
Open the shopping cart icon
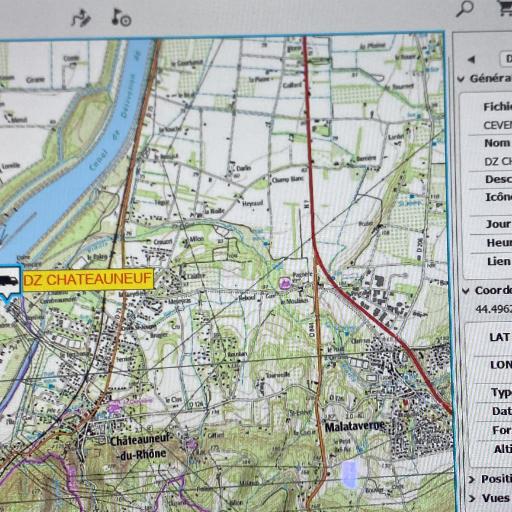506,8
